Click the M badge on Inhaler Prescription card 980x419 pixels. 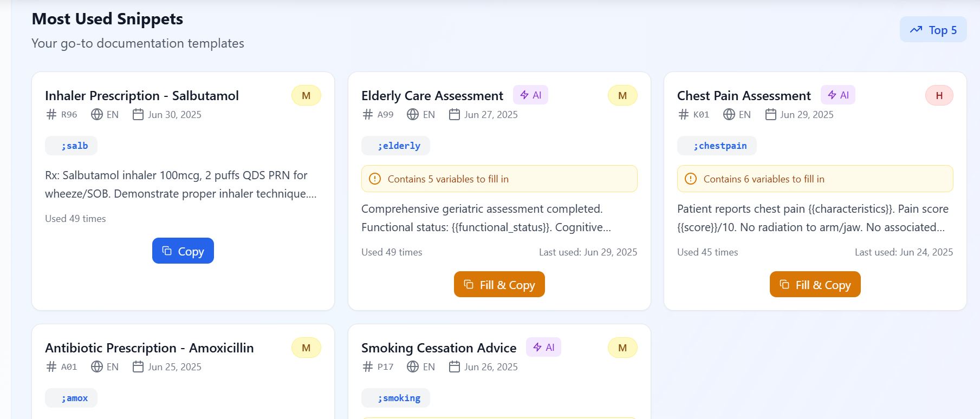[306, 96]
